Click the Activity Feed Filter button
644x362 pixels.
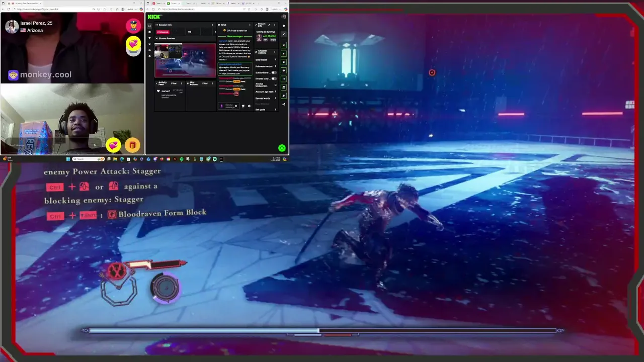[174, 83]
